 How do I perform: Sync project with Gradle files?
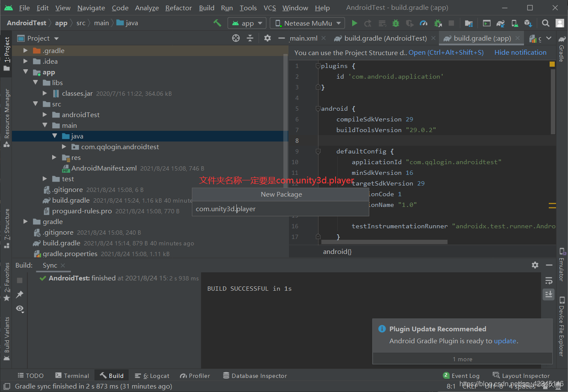click(500, 23)
